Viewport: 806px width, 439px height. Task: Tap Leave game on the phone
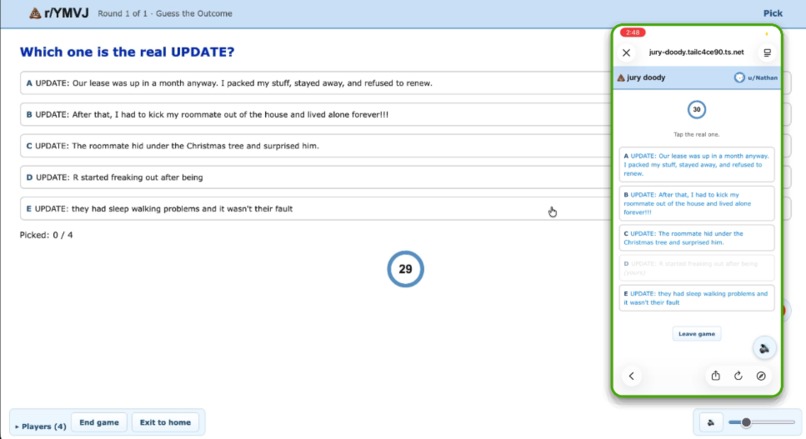pos(697,334)
